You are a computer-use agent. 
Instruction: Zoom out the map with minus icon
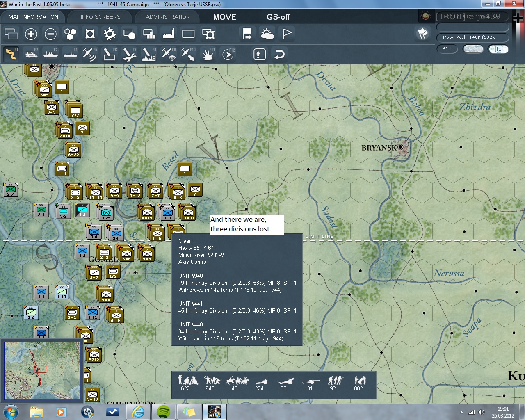pyautogui.click(x=50, y=34)
